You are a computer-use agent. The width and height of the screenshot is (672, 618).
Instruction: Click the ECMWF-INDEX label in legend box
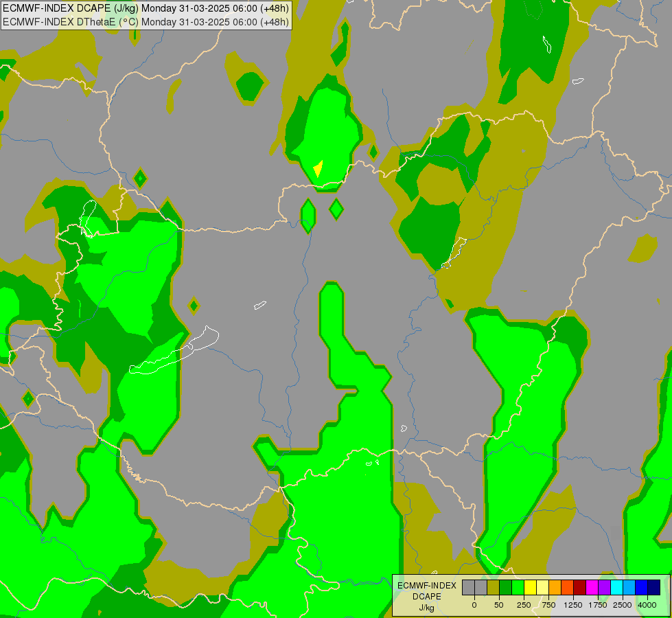pos(427,586)
